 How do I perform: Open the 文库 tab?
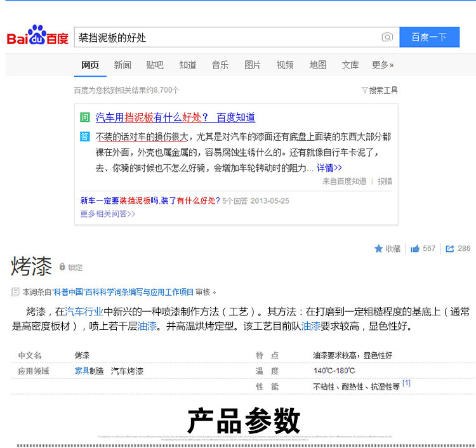(350, 65)
